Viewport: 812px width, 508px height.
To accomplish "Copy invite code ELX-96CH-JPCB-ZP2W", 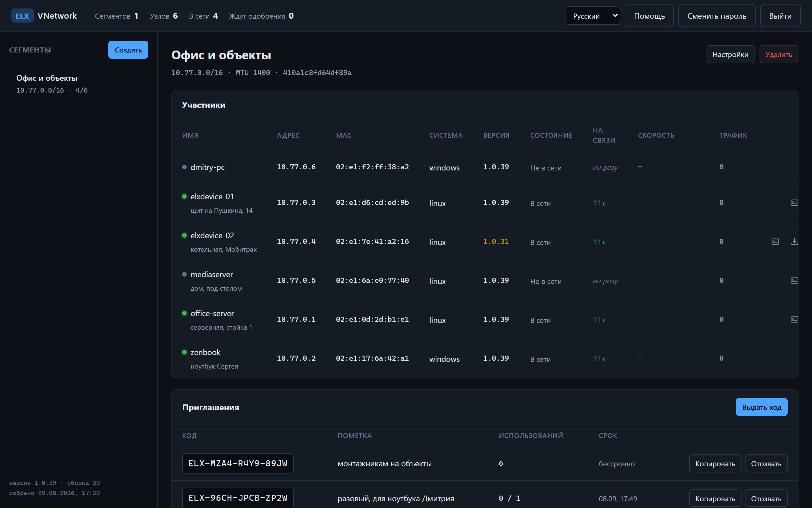I will pyautogui.click(x=715, y=499).
